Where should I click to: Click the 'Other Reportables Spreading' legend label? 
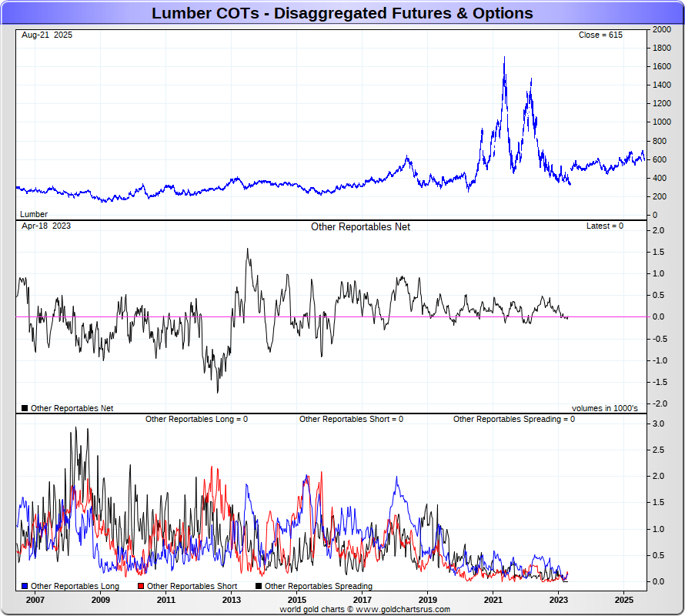click(319, 586)
